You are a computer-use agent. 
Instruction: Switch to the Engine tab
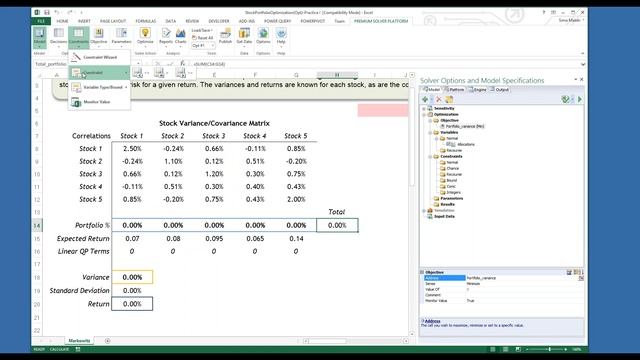point(477,89)
